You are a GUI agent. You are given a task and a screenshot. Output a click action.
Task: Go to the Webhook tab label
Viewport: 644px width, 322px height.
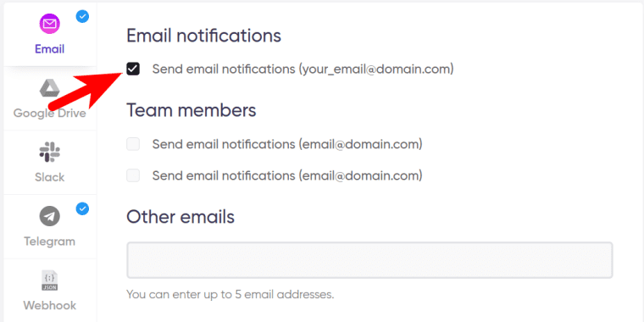50,306
